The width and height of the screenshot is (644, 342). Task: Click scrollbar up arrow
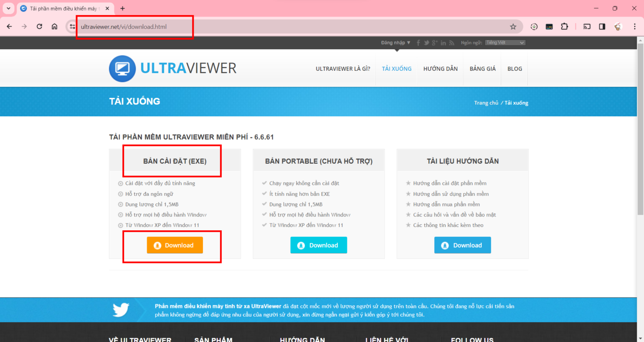coord(640,40)
